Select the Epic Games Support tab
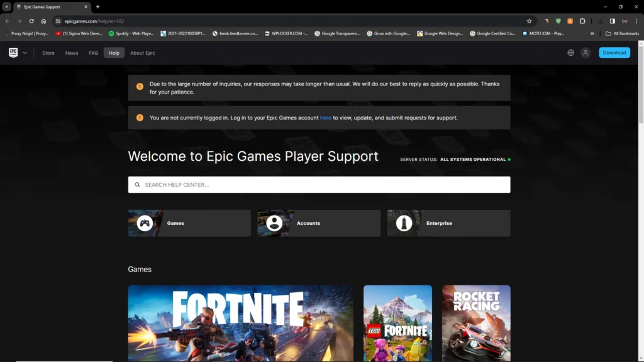Viewport: 644px width, 362px height. click(x=52, y=7)
